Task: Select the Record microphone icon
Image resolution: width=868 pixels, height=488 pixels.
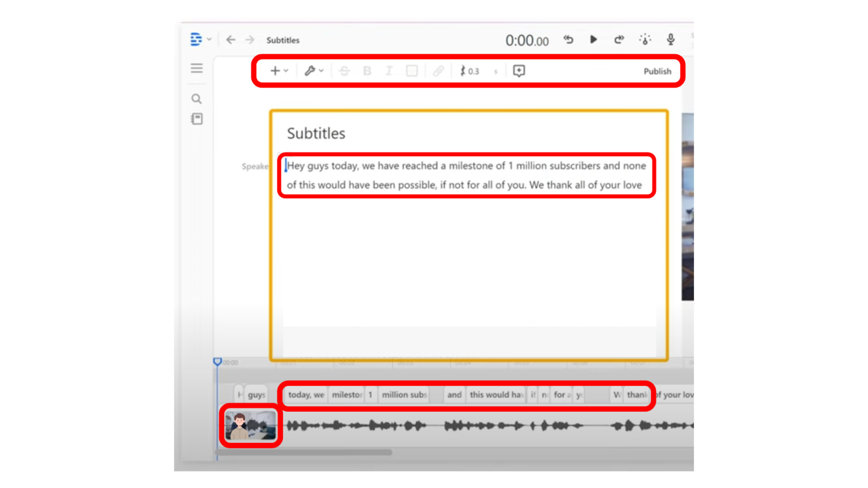Action: [670, 40]
